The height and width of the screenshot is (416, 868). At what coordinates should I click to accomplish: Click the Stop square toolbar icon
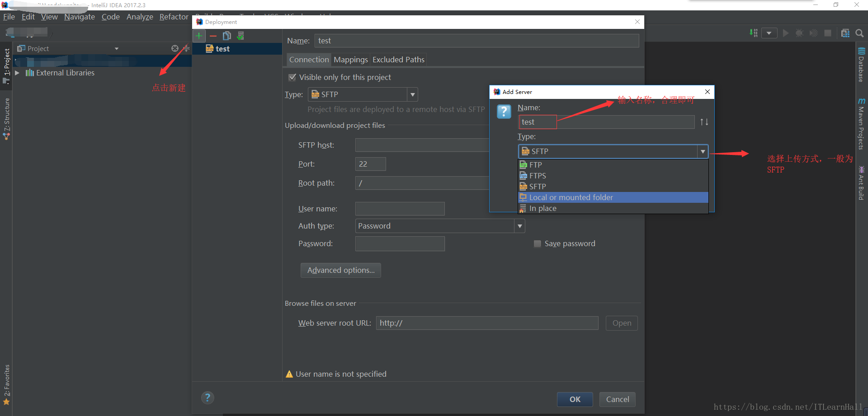(x=828, y=33)
